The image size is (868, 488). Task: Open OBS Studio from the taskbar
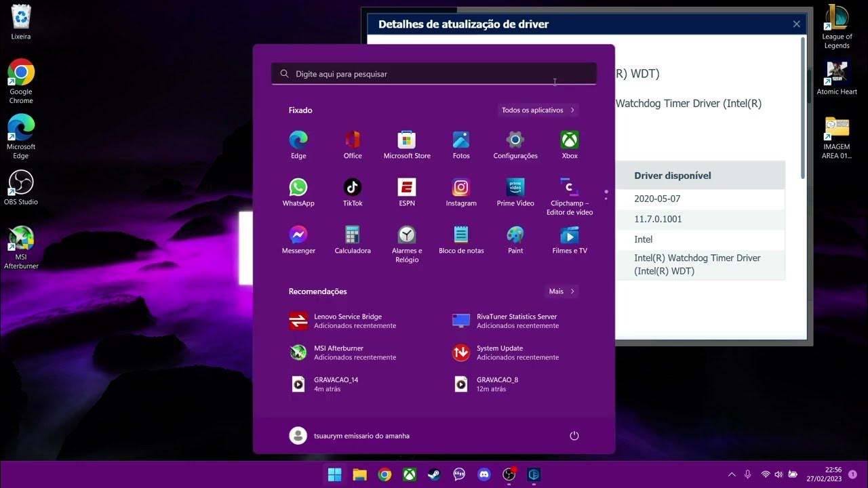(x=509, y=474)
